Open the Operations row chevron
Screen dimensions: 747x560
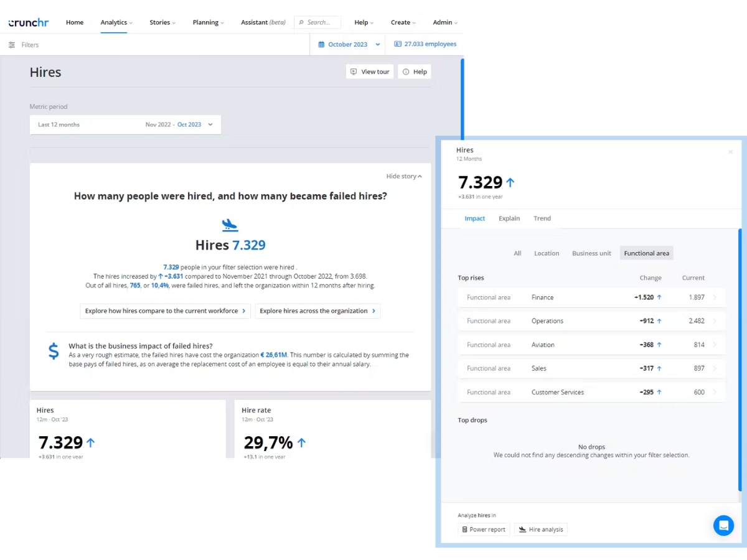[x=715, y=321]
